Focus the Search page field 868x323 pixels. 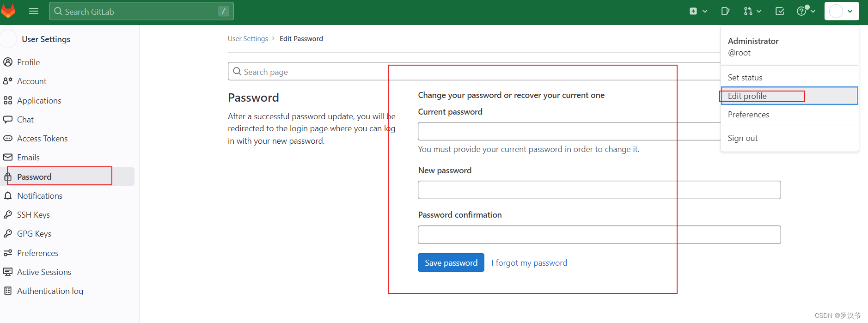[x=474, y=71]
